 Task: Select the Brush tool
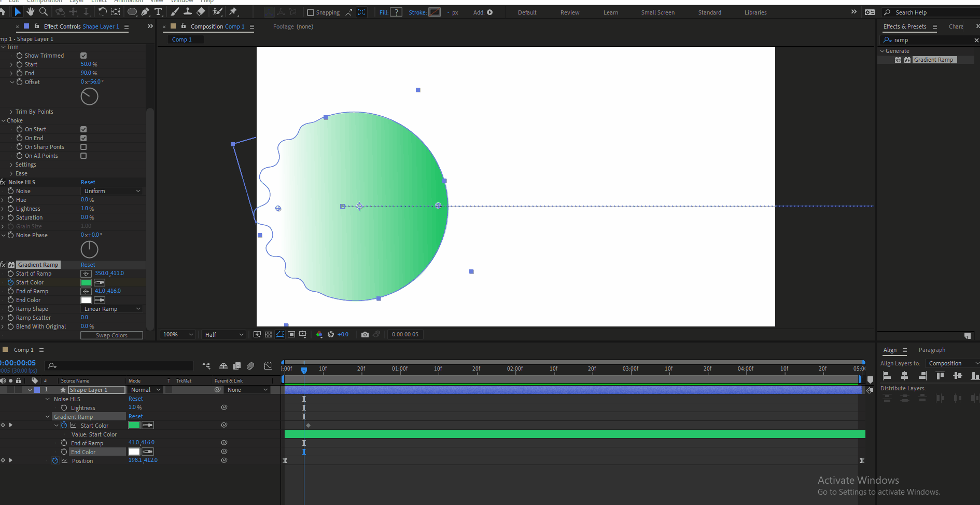pyautogui.click(x=174, y=11)
